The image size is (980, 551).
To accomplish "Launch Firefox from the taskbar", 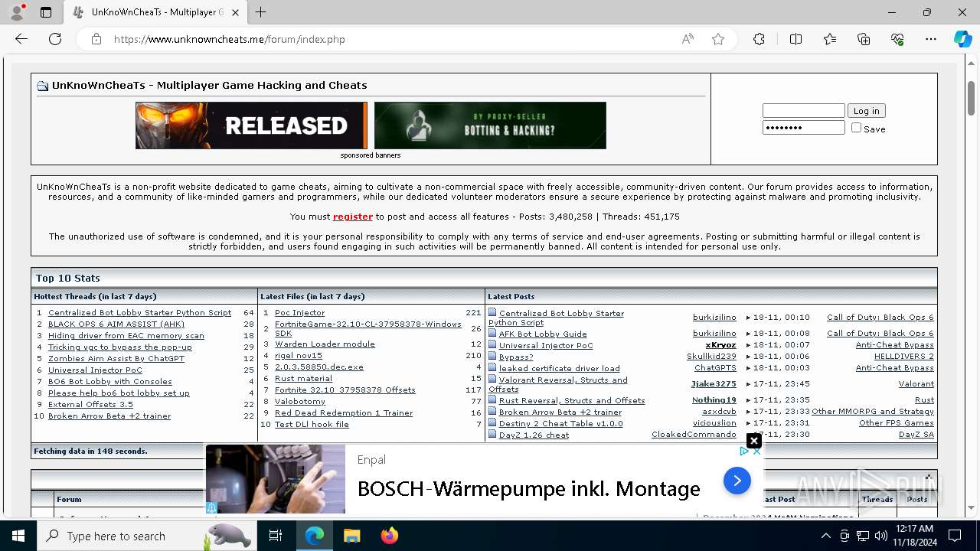I will tap(389, 536).
